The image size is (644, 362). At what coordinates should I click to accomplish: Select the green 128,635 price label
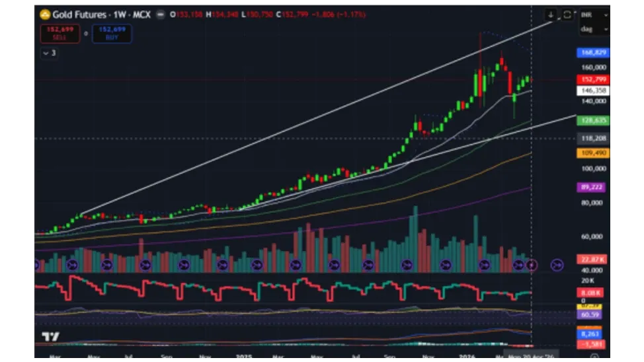[x=593, y=120]
